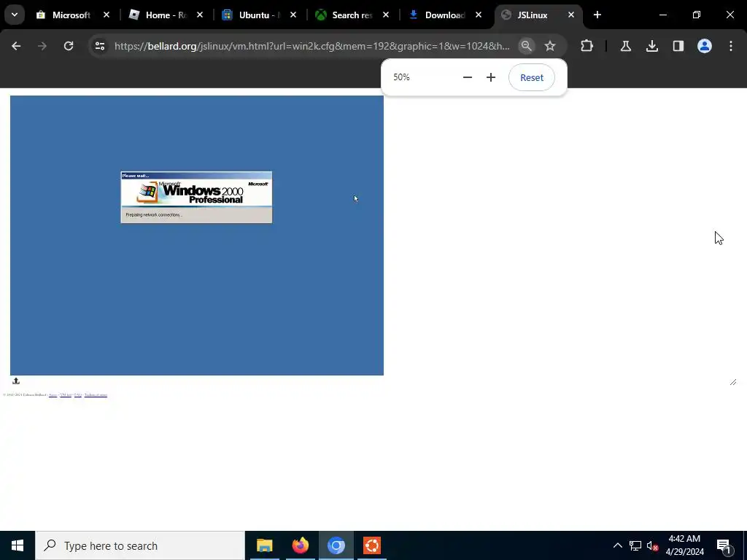Toggle the Chrome side panel
747x560 pixels.
[678, 46]
